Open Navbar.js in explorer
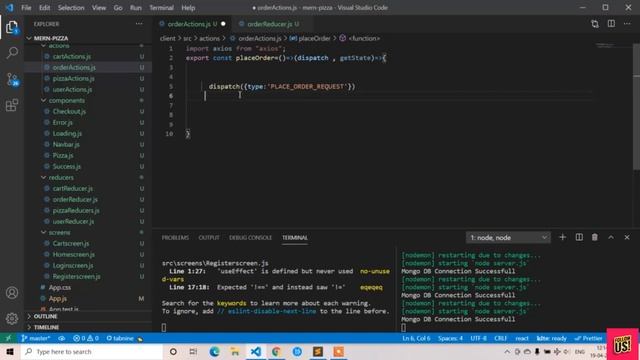This screenshot has height=360, width=640. pos(66,144)
